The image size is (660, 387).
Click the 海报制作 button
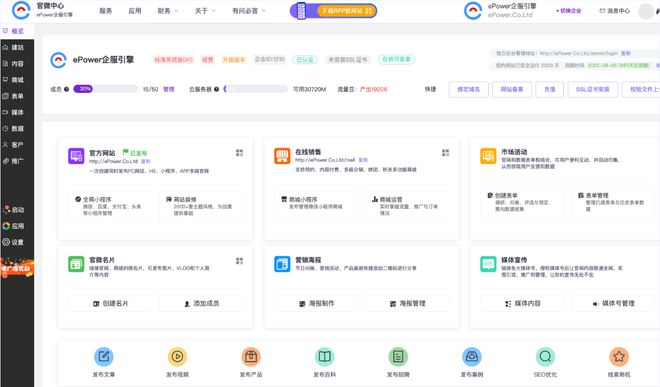click(x=316, y=303)
